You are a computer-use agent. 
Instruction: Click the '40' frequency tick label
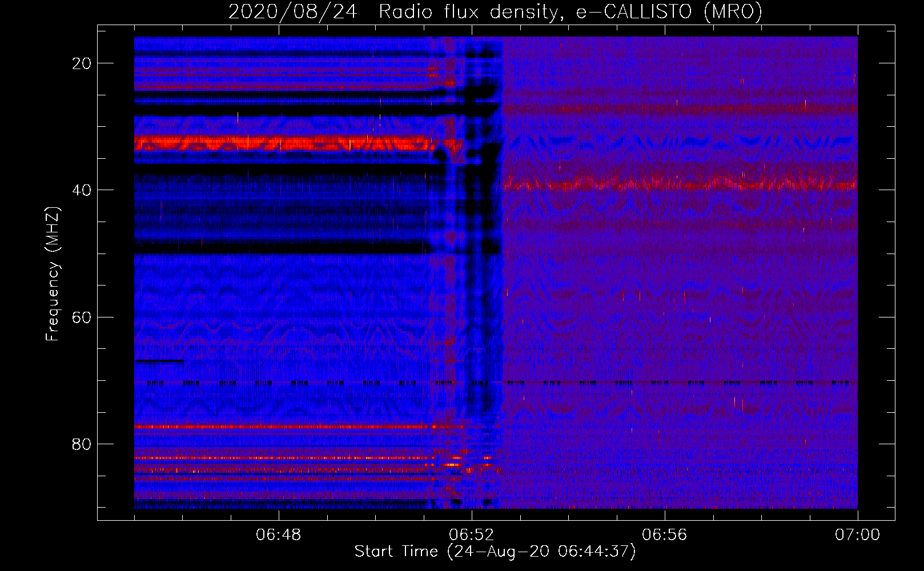pyautogui.click(x=82, y=190)
